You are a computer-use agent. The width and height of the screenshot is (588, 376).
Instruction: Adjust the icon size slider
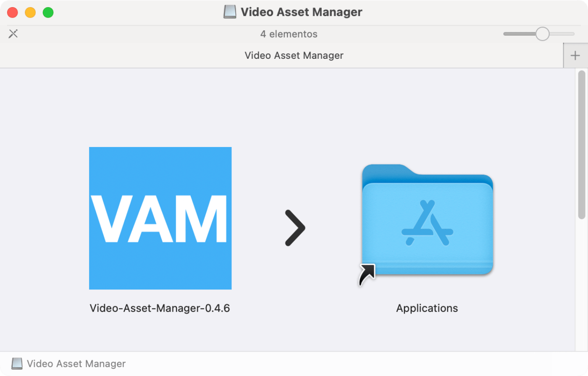click(x=542, y=33)
